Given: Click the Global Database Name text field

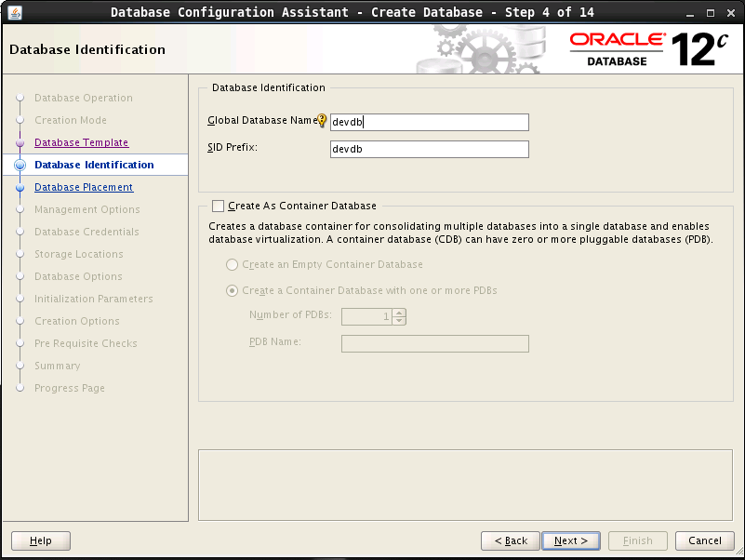Looking at the screenshot, I should [x=429, y=123].
